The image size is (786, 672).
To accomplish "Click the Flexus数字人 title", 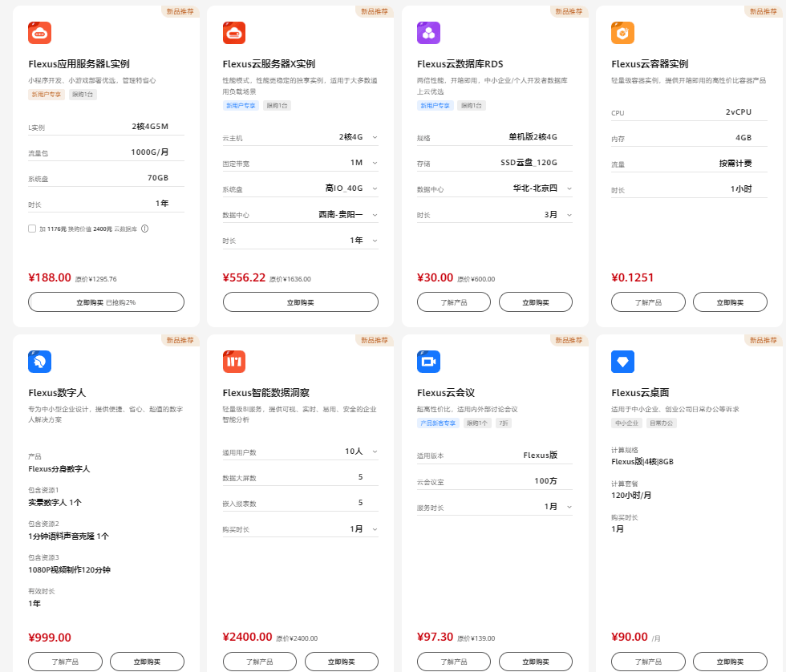I will coord(57,392).
